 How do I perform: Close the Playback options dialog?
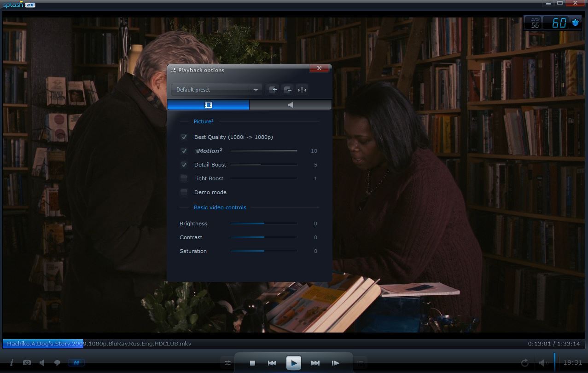coord(319,69)
